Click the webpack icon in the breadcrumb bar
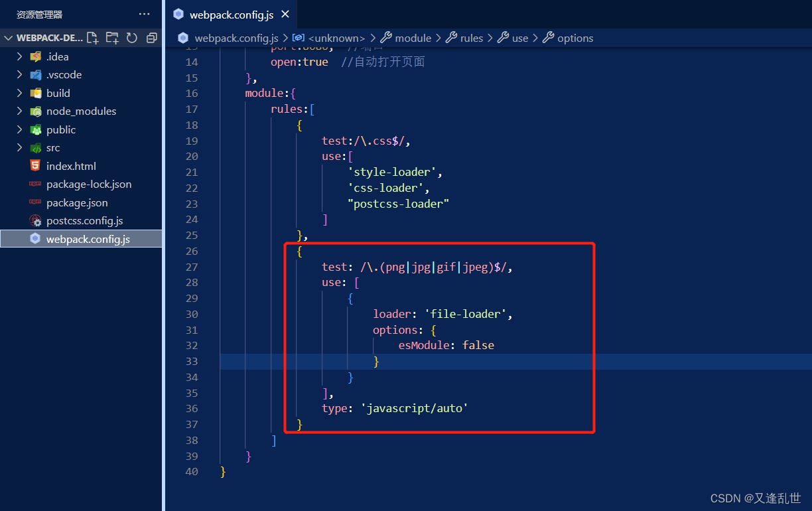Screen dimensions: 812x511 (x=183, y=38)
